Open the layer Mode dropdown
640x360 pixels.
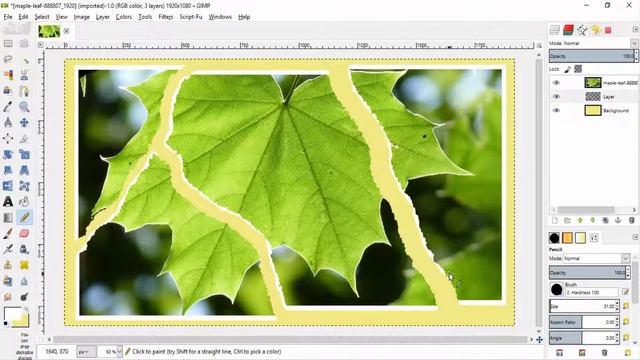[x=633, y=43]
